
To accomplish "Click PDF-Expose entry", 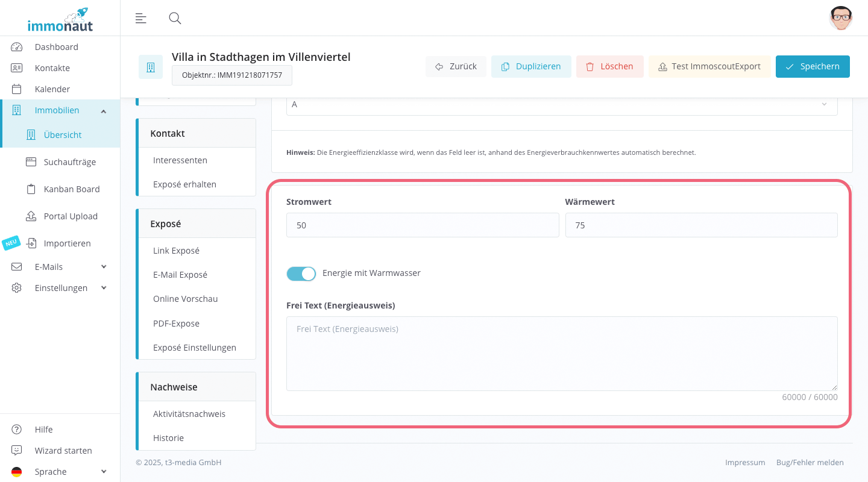I will 176,324.
